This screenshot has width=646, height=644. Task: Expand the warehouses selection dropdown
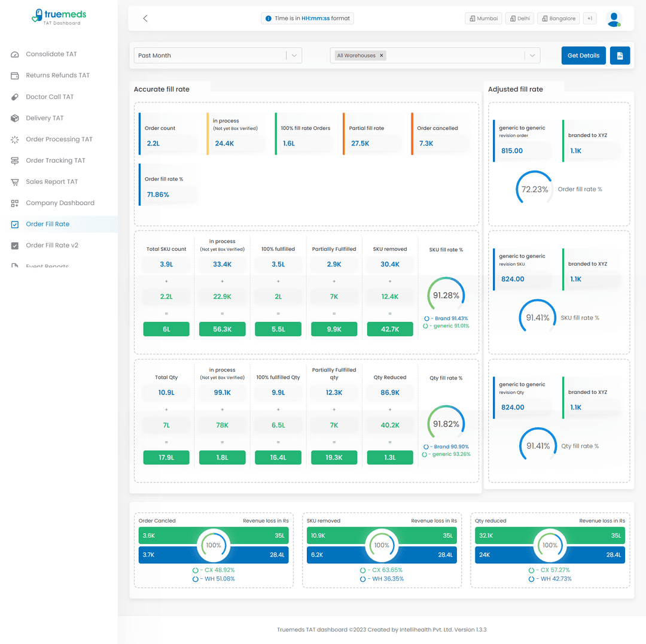pos(532,55)
